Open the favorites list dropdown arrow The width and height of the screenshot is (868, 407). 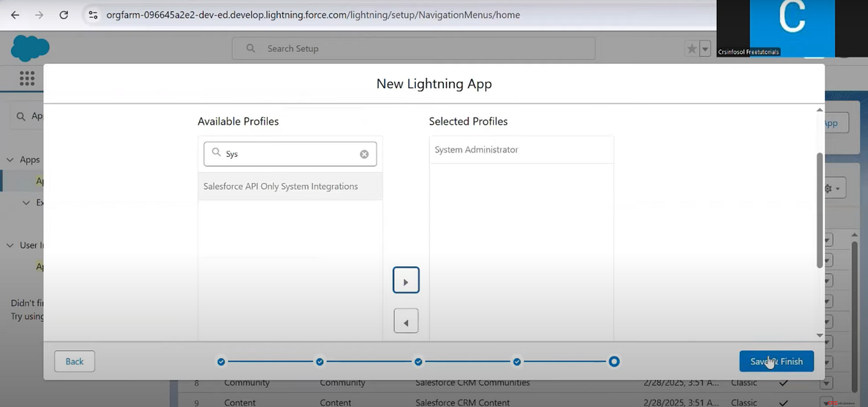[x=705, y=48]
